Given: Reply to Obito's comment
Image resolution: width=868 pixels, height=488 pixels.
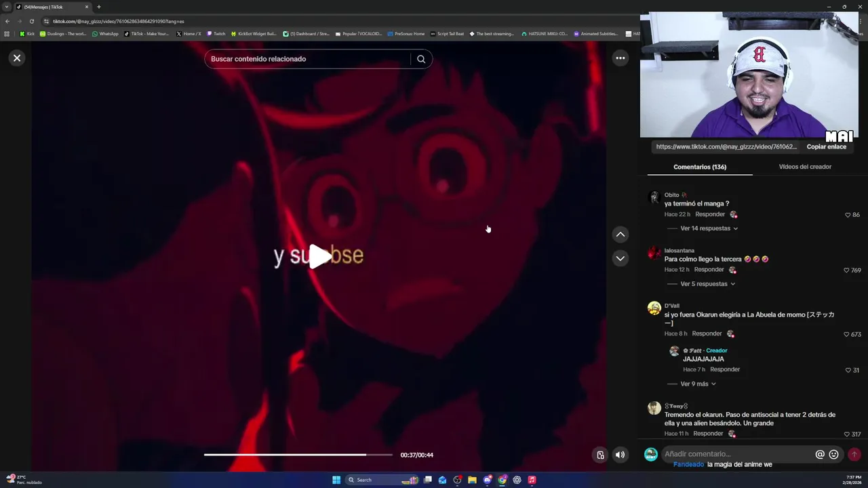Looking at the screenshot, I should (710, 214).
